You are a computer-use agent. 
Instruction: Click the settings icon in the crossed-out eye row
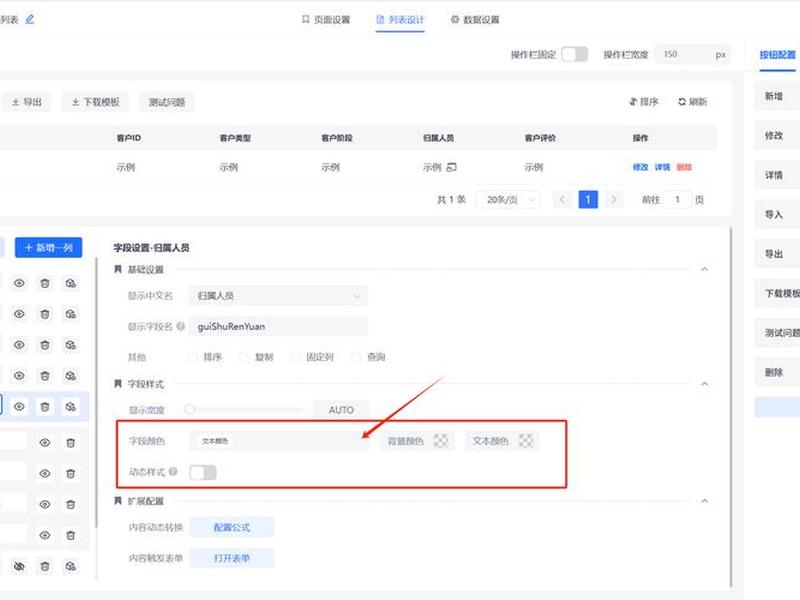click(70, 566)
